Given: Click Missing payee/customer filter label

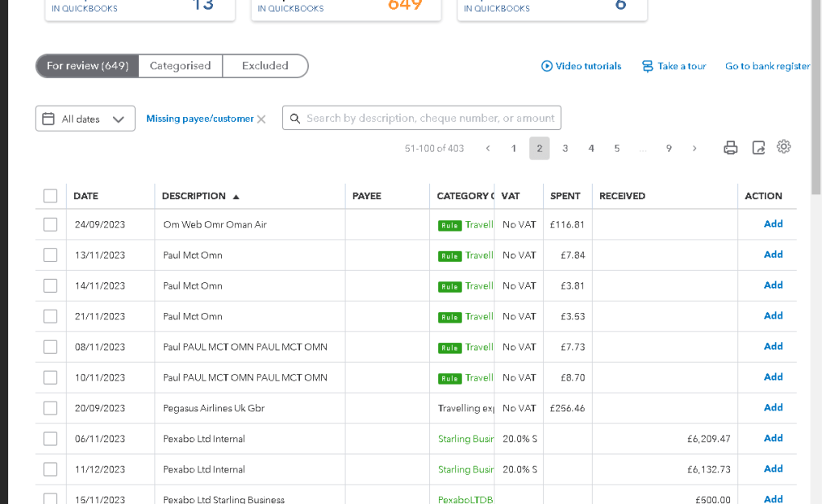Looking at the screenshot, I should click(200, 119).
